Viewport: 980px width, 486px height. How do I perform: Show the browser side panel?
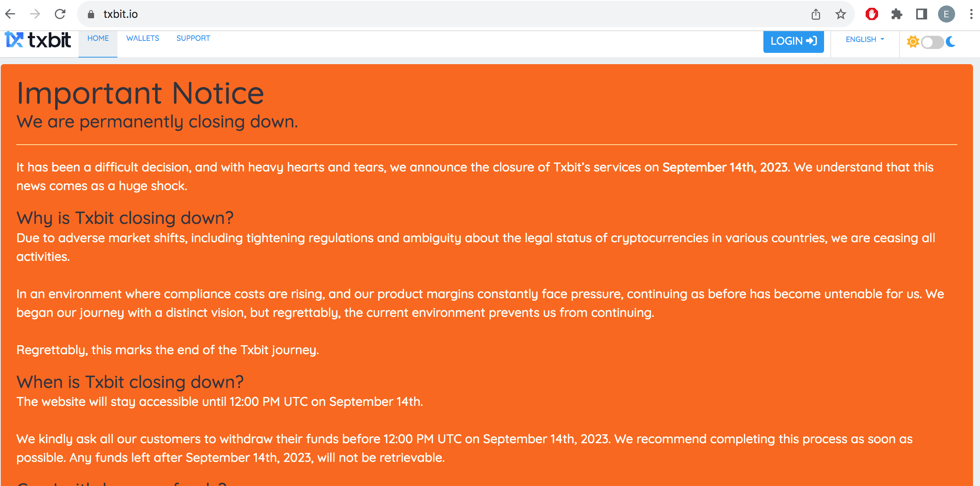pyautogui.click(x=922, y=14)
